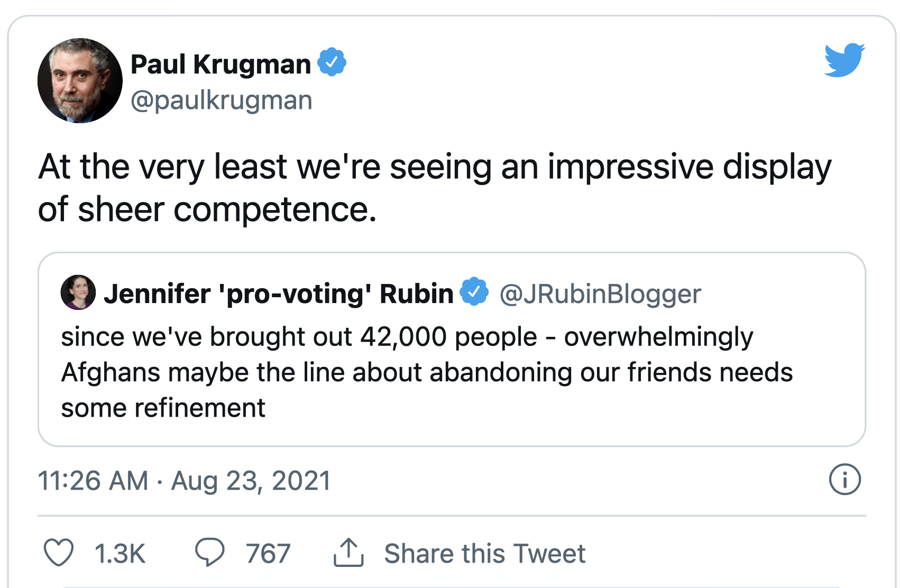Screen dimensions: 900x588
Task: Open the 11:26 AM Aug 23, 2021 timestamp
Action: click(x=184, y=481)
